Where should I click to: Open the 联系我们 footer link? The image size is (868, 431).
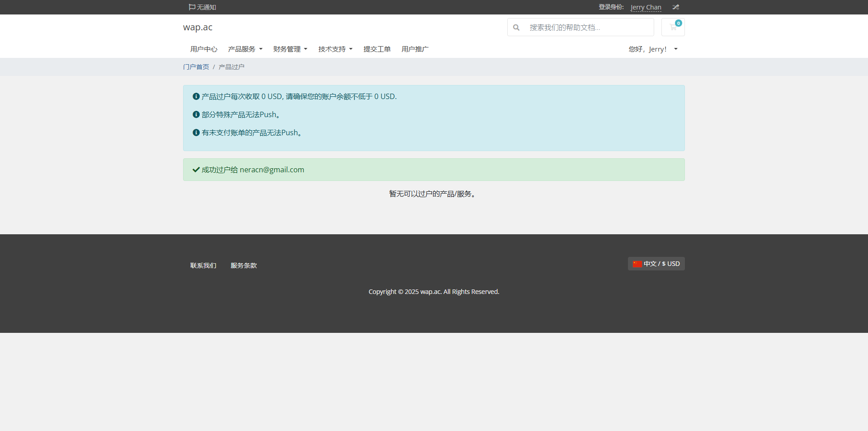[x=203, y=265]
